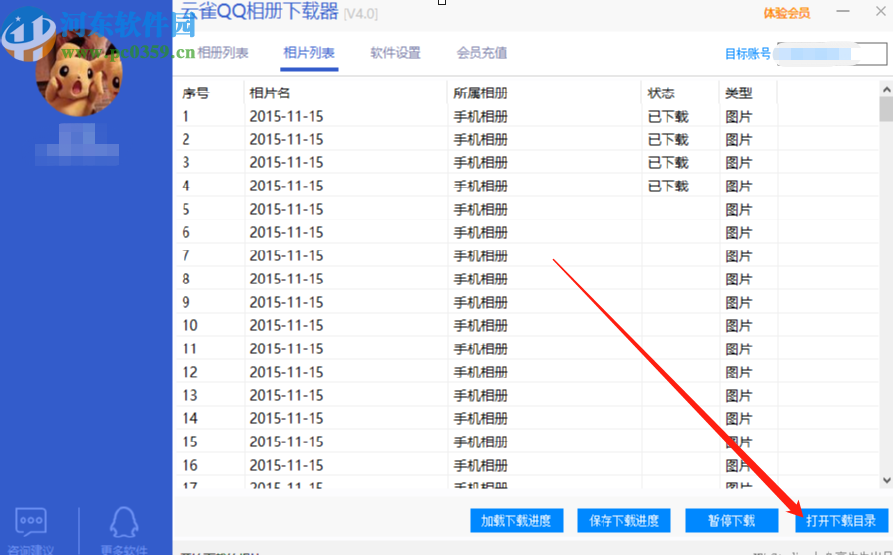893x555 pixels.
Task: Select the 已下载 status in row 3
Action: 668,163
